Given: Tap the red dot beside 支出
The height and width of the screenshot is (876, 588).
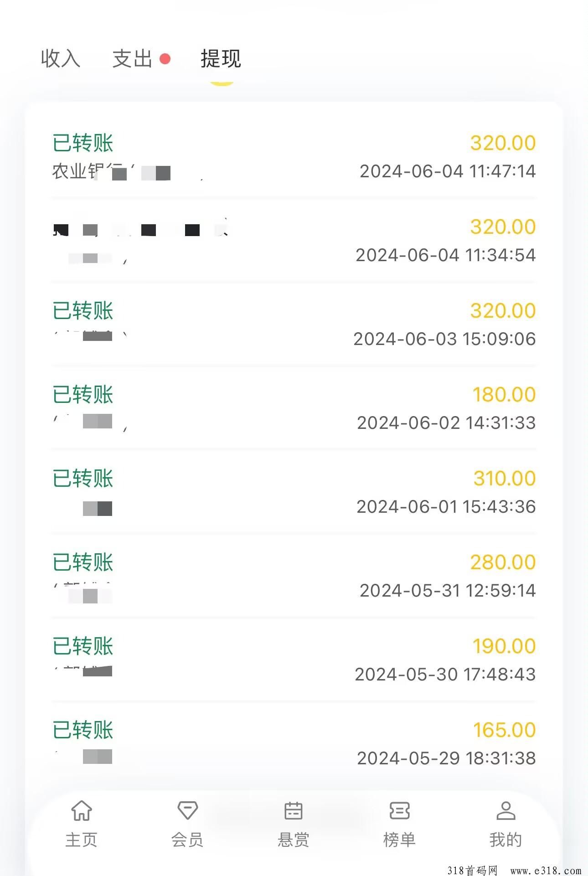Looking at the screenshot, I should pos(165,59).
